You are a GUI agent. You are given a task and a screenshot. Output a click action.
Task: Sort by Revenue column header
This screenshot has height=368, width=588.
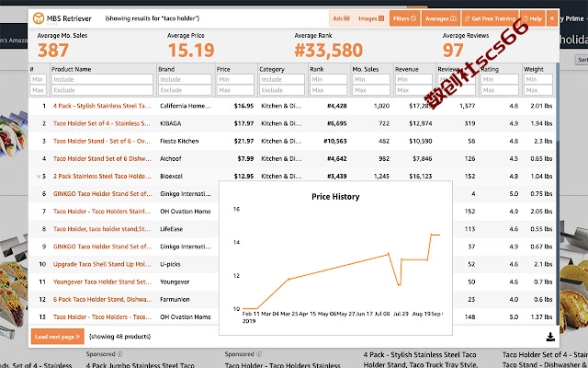point(407,69)
